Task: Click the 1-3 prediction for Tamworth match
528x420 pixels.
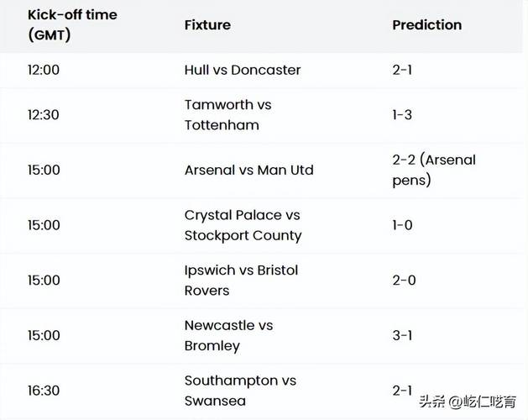Action: [402, 115]
